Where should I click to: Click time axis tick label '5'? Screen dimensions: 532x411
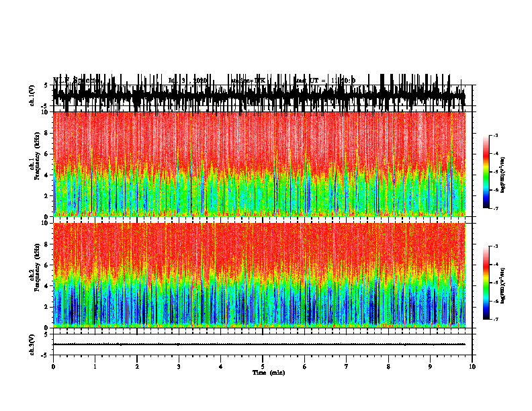(263, 367)
